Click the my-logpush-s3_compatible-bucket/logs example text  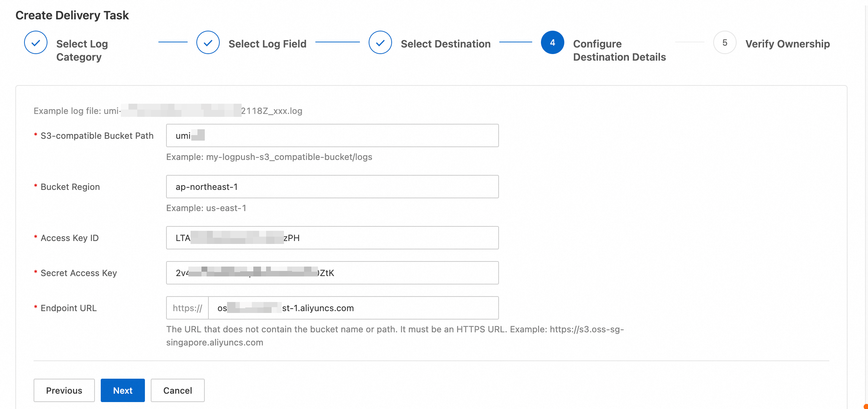pyautogui.click(x=289, y=157)
